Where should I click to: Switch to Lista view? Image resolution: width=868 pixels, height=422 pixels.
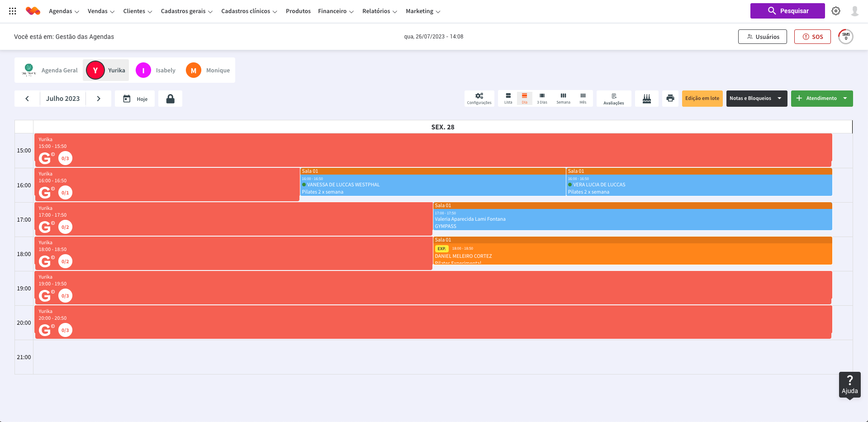coord(508,99)
